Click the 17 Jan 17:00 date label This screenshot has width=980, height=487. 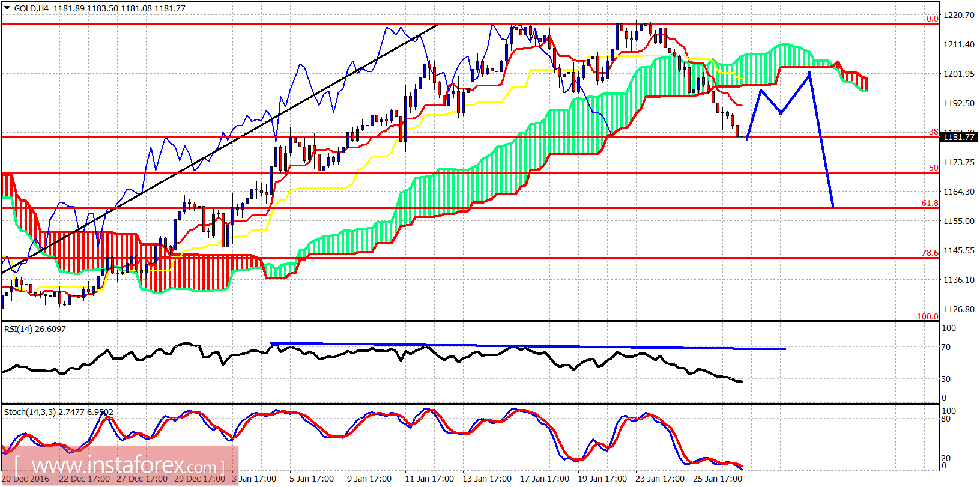point(545,479)
